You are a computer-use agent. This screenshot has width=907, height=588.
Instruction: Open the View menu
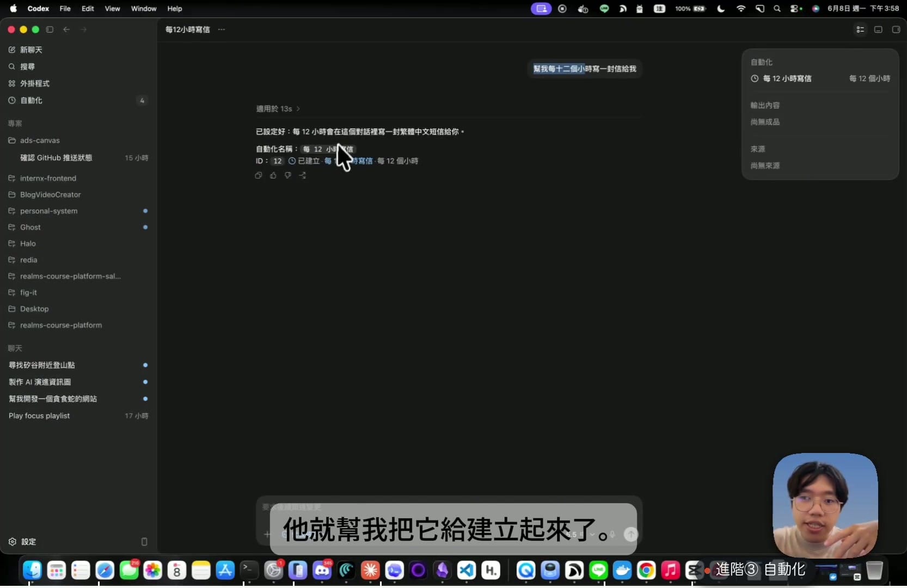point(112,9)
